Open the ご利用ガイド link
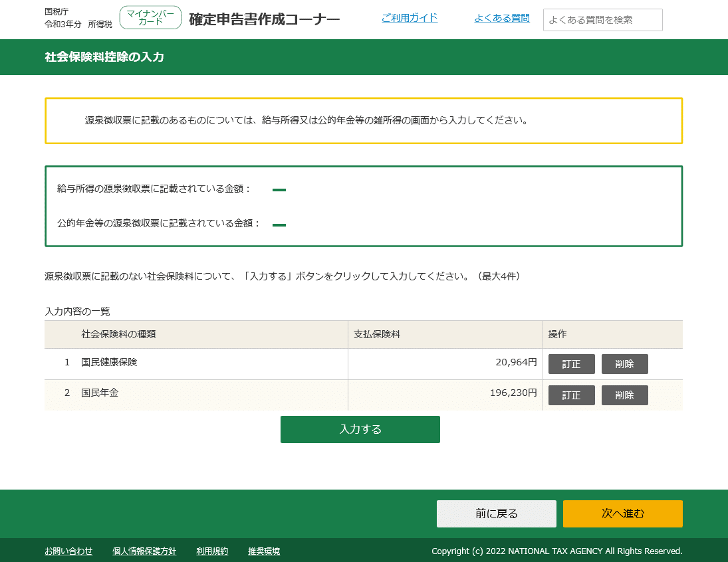728x562 pixels. (x=409, y=18)
